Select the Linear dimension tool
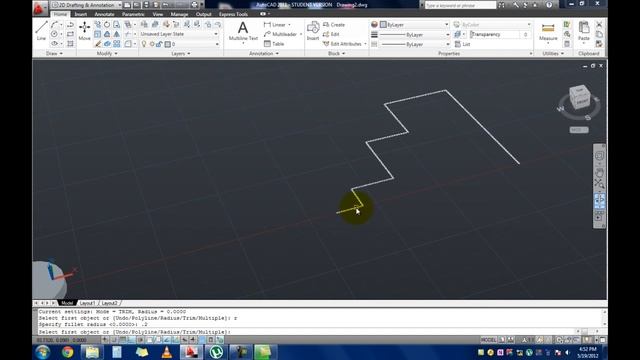Image resolution: width=640 pixels, height=360 pixels. (274, 25)
